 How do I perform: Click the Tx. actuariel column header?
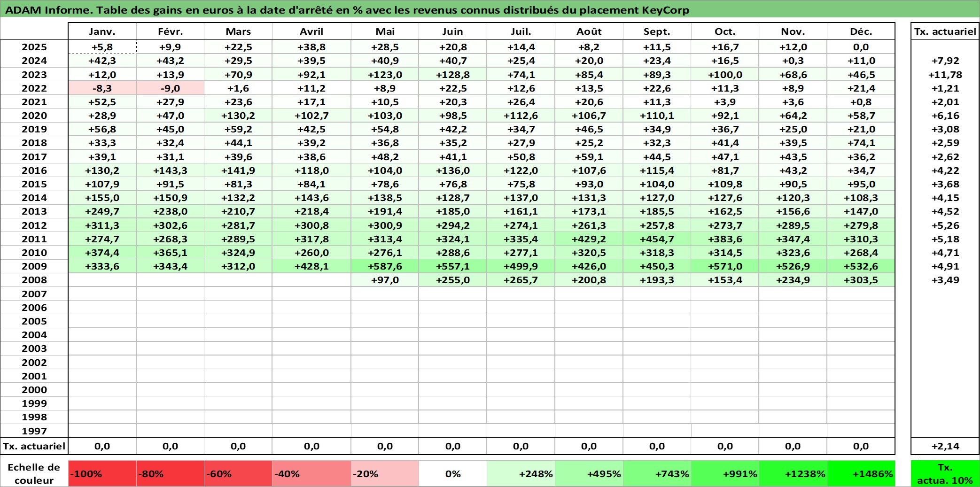click(945, 31)
